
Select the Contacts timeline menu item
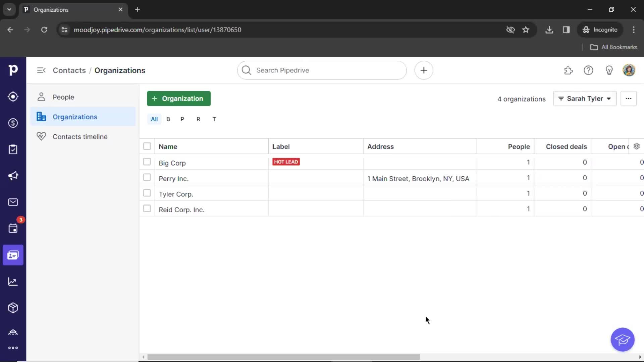click(x=80, y=136)
